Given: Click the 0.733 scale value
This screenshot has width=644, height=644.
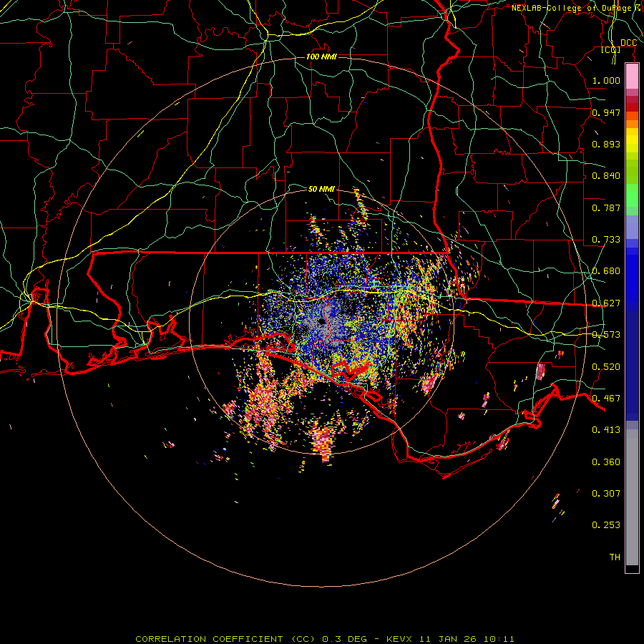Looking at the screenshot, I should point(606,240).
